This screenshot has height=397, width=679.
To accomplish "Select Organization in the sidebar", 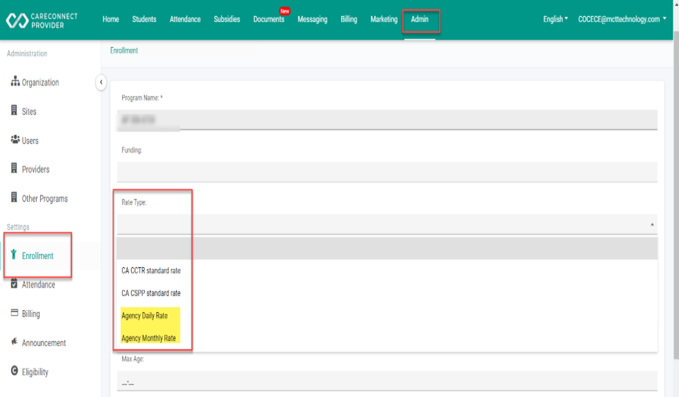I will [x=40, y=82].
